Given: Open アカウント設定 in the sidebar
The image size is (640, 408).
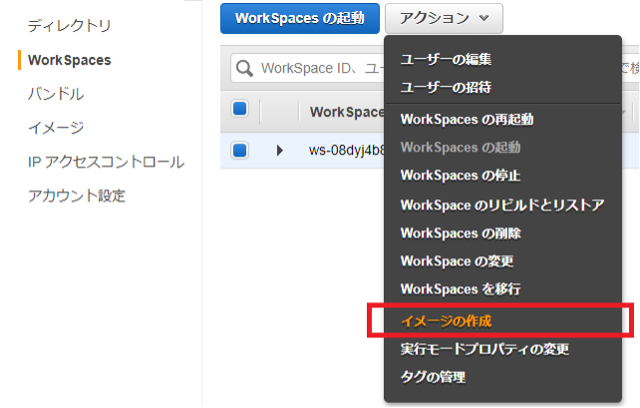Looking at the screenshot, I should 77,196.
